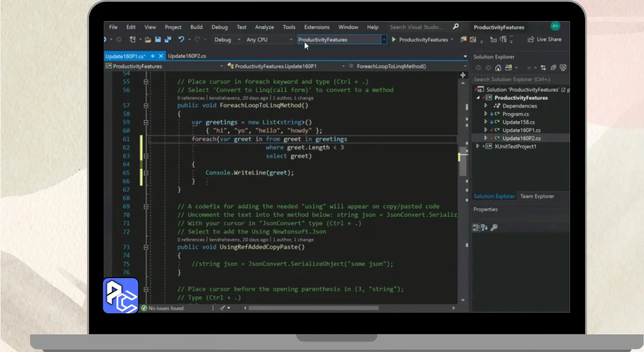Click the search magnifier icon

456,27
